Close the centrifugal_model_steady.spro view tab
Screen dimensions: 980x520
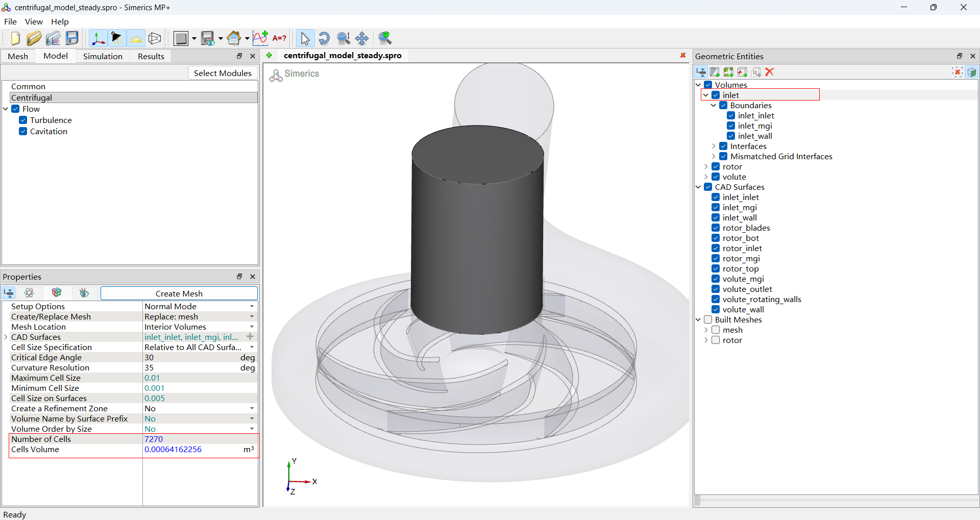pos(683,55)
